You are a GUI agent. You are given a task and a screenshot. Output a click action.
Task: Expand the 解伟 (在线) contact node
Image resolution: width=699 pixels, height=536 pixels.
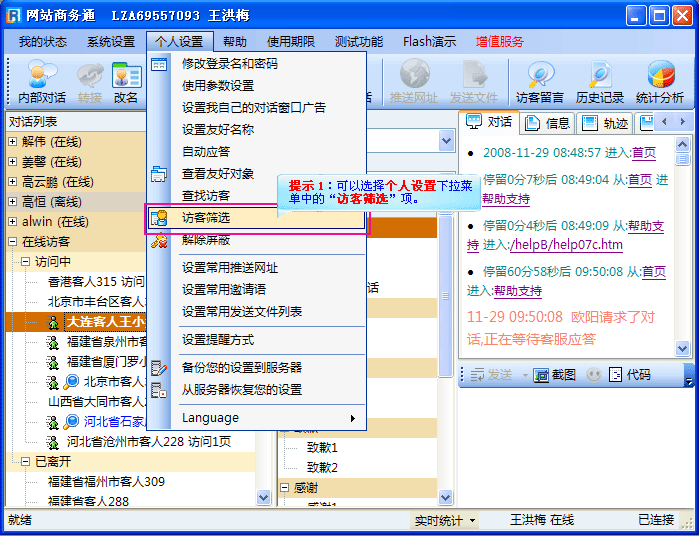click(x=12, y=141)
